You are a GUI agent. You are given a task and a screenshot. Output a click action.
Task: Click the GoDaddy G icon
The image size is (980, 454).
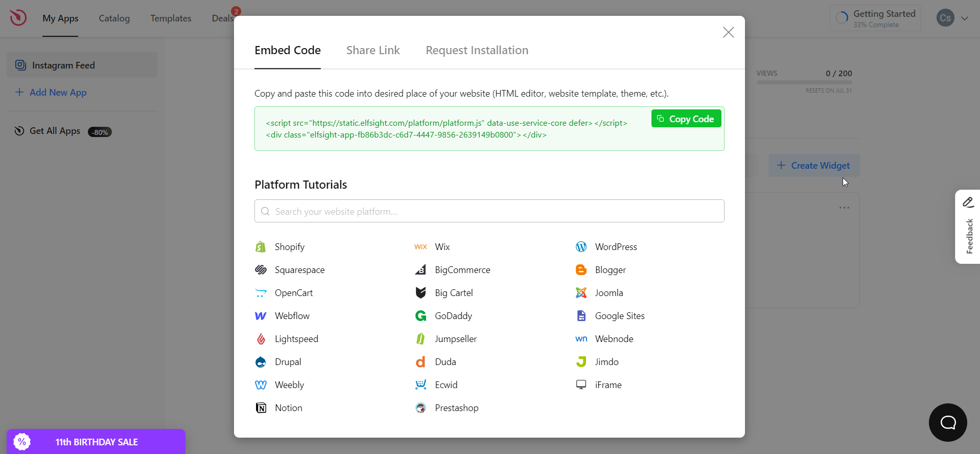(x=421, y=316)
